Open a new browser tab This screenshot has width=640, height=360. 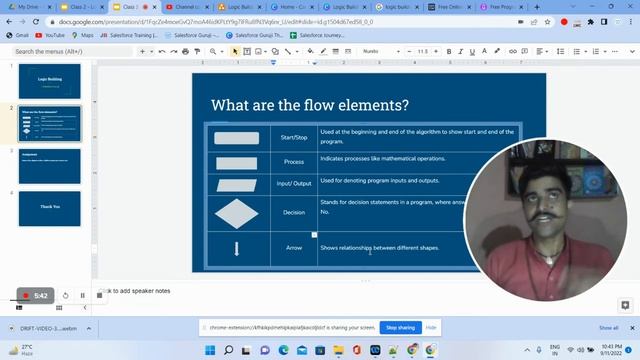click(x=537, y=7)
